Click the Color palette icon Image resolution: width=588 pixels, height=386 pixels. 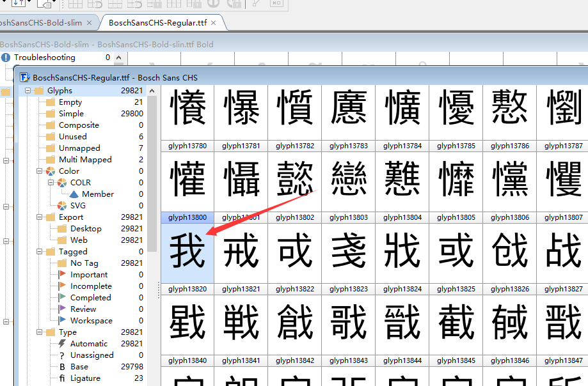click(51, 171)
